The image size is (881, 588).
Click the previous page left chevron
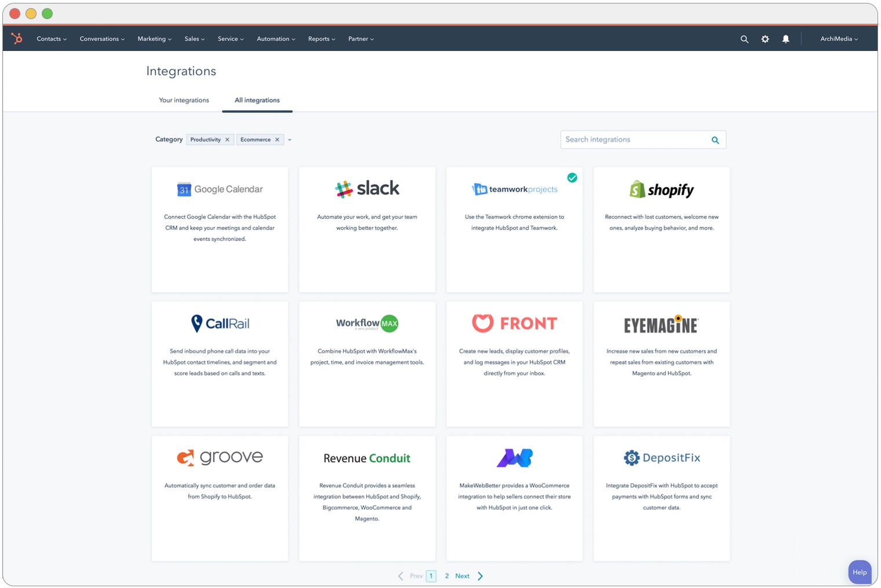(x=401, y=576)
